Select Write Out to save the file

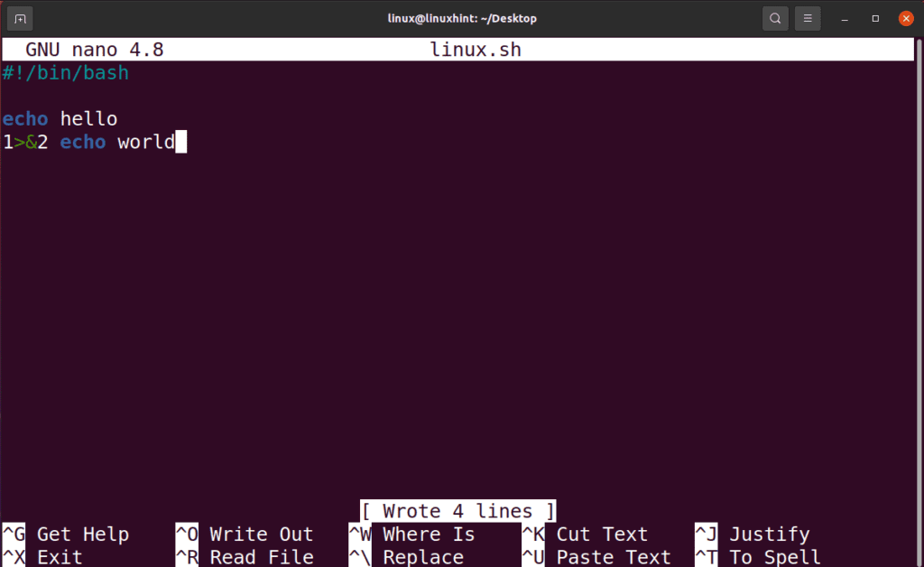coord(260,534)
